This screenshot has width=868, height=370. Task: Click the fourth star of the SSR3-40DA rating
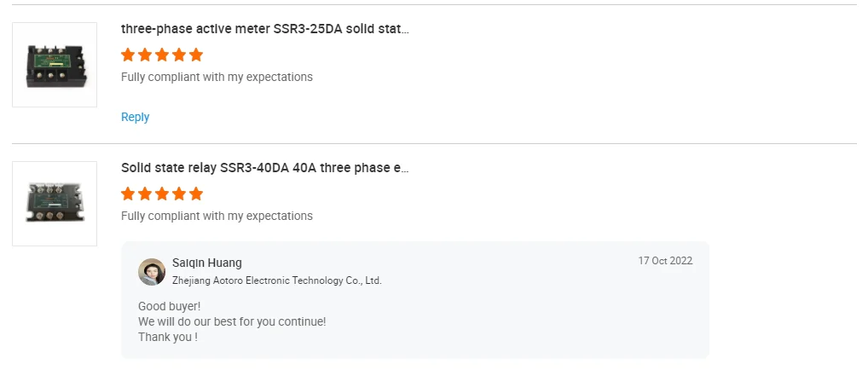click(179, 194)
